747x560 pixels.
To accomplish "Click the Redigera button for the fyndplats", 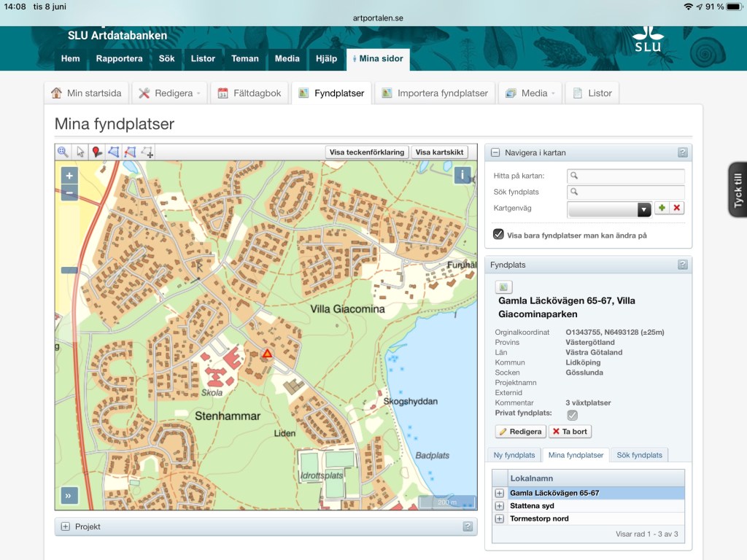I will 521,432.
